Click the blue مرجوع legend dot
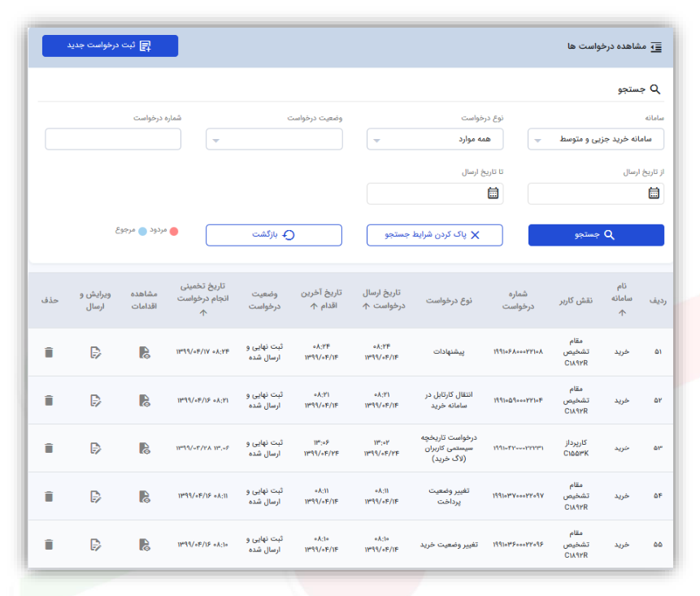 coord(142,231)
